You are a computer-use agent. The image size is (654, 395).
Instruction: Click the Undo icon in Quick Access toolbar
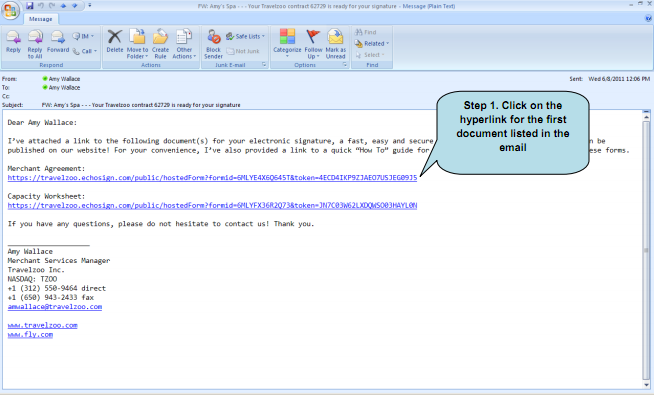pos(41,5)
